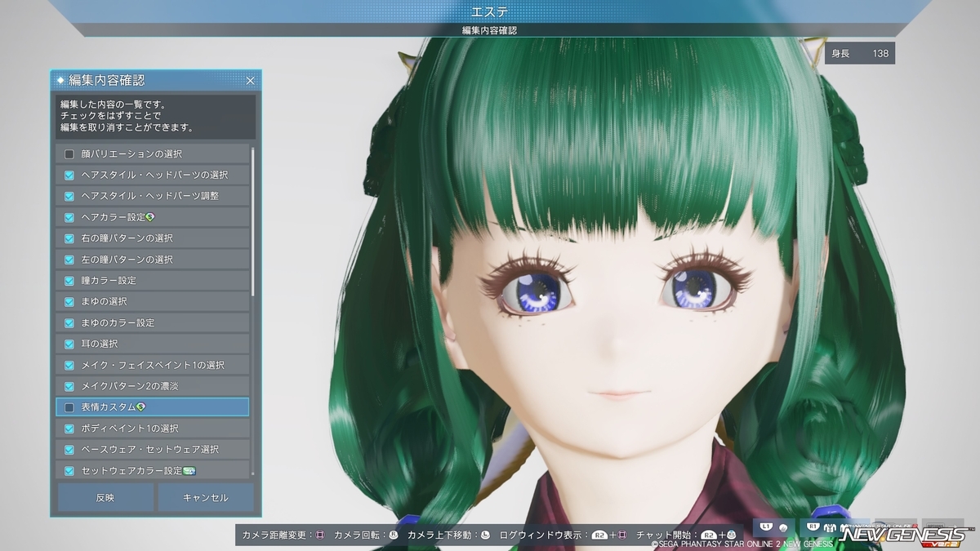Uncheck the ヘアカラー設定 checkbox
The height and width of the screenshot is (551, 980).
tap(69, 217)
